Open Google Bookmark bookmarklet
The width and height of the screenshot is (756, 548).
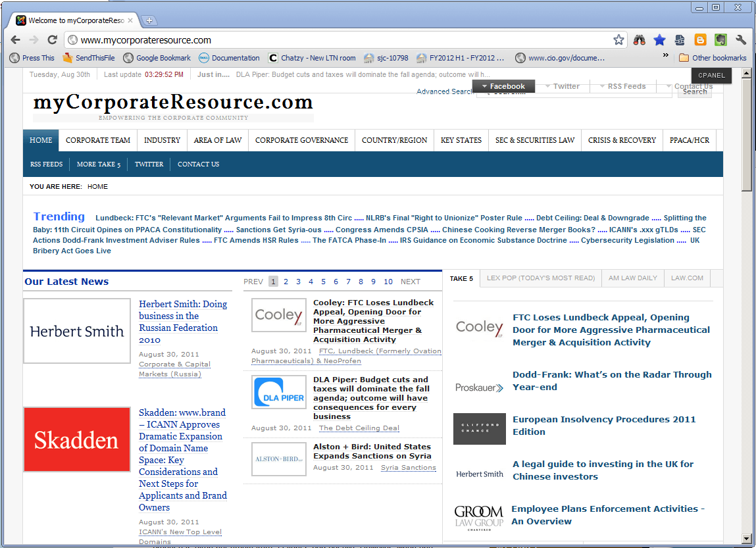157,58
